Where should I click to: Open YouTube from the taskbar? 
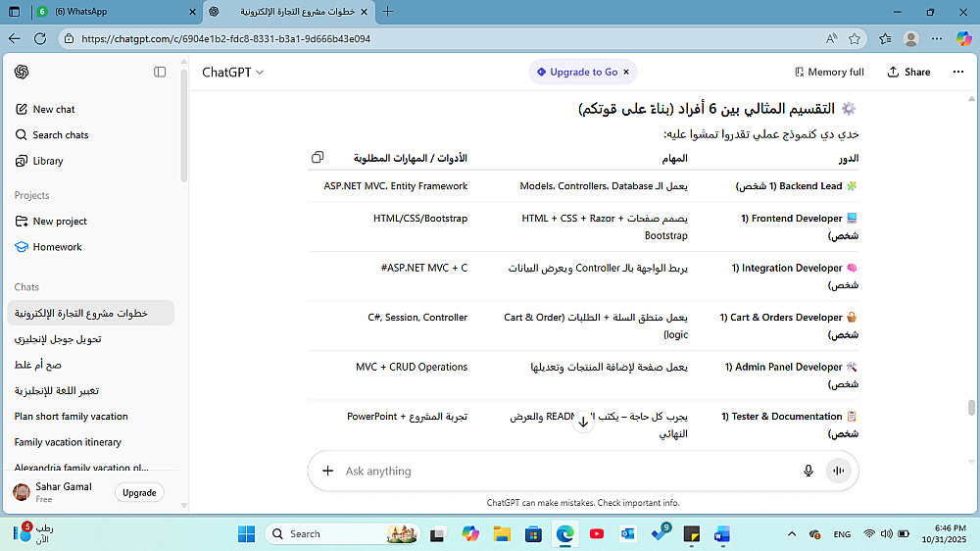[x=596, y=533]
